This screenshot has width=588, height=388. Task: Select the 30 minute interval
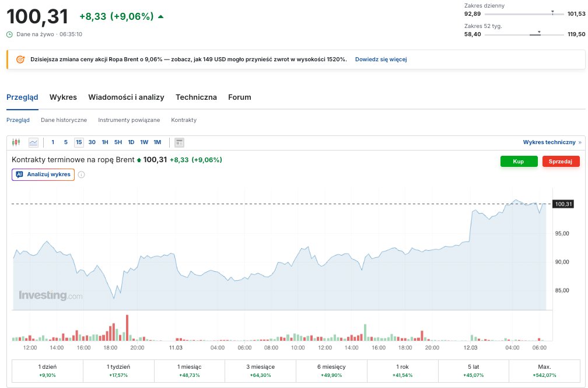[92, 142]
